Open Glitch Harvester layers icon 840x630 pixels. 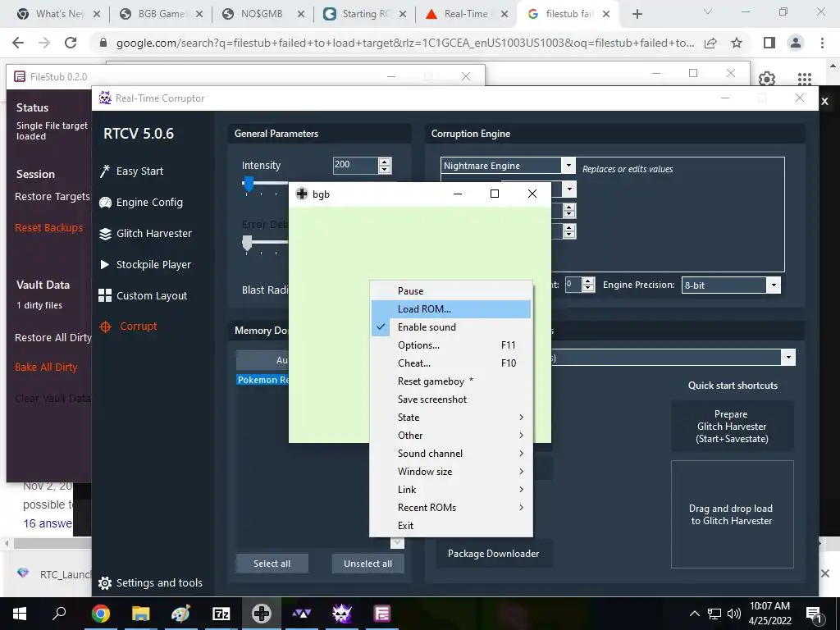click(105, 234)
